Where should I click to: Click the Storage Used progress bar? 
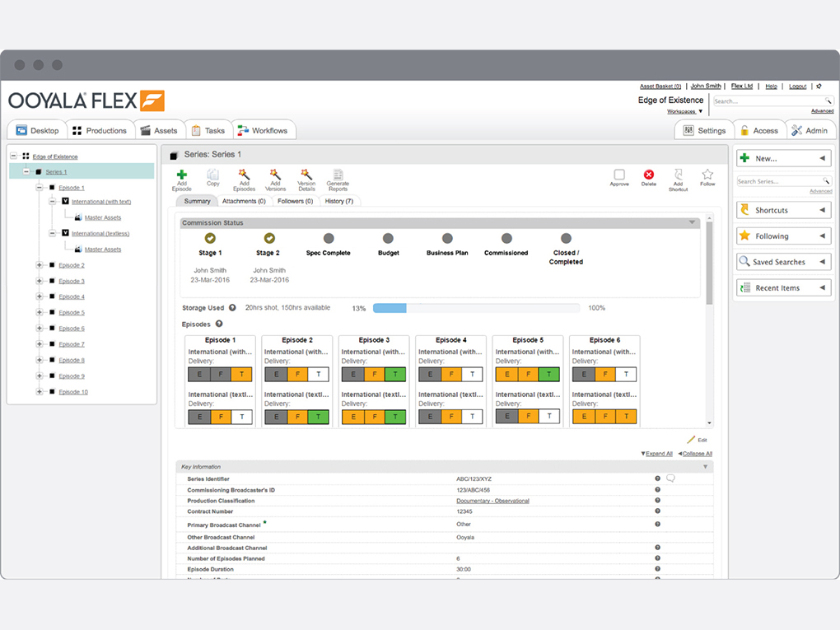[476, 307]
